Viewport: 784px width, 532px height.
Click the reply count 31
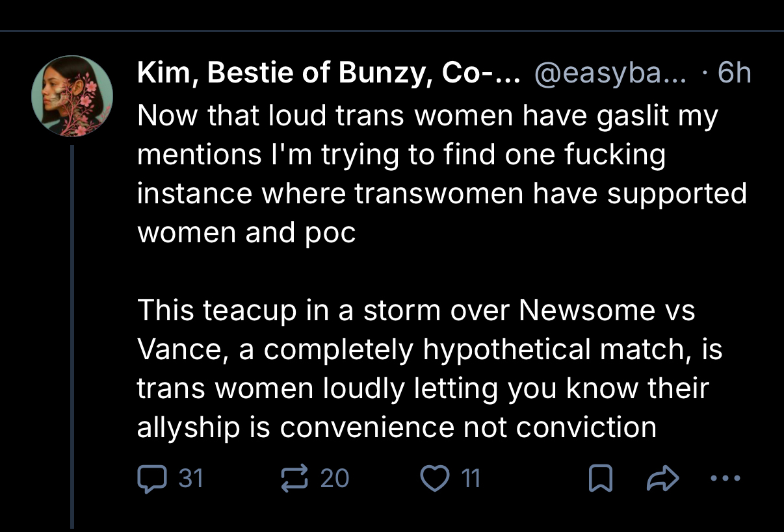[x=190, y=479]
